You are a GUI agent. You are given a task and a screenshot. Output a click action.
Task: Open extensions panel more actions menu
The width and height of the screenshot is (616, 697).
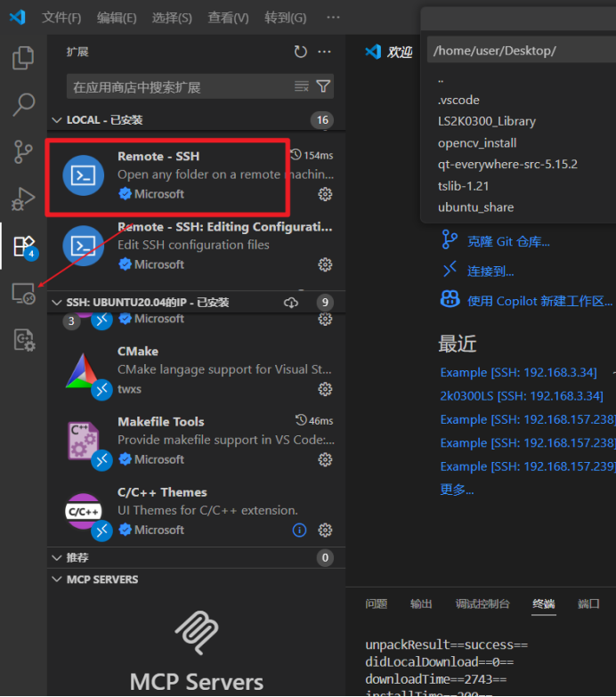click(324, 52)
